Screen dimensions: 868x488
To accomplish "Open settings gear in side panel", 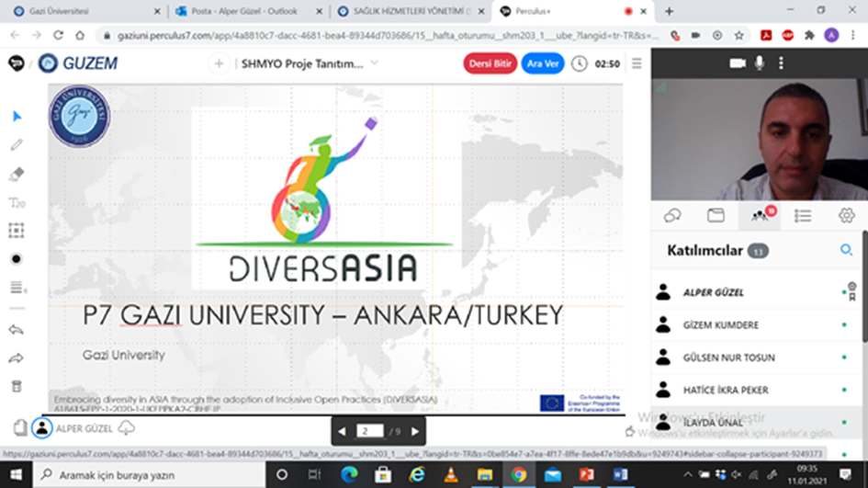I will (x=846, y=216).
